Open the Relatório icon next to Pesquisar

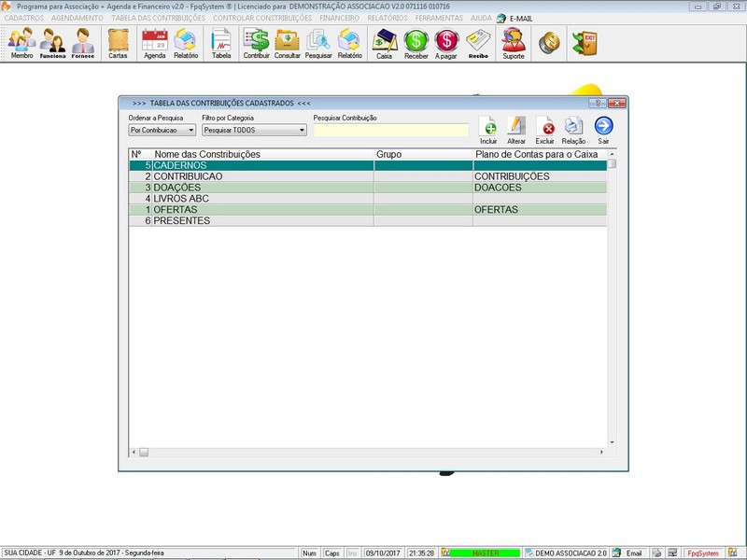tap(349, 43)
